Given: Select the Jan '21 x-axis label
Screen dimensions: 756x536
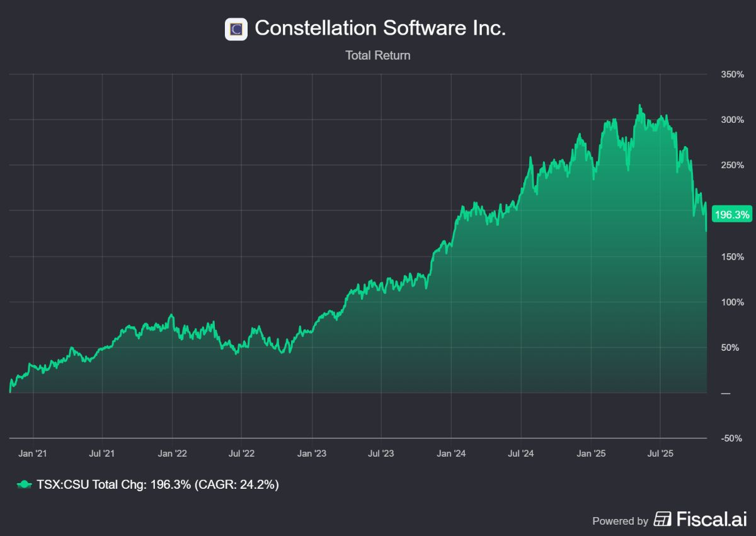Looking at the screenshot, I should [x=33, y=453].
